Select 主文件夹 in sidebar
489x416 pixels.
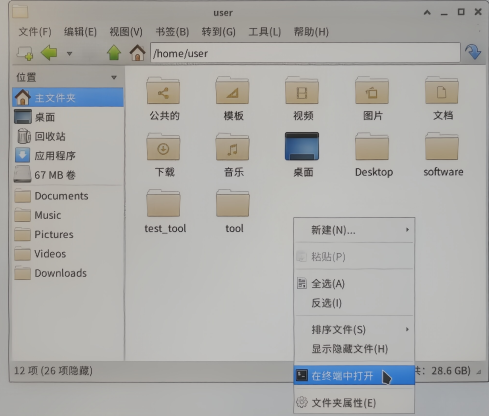pos(68,97)
